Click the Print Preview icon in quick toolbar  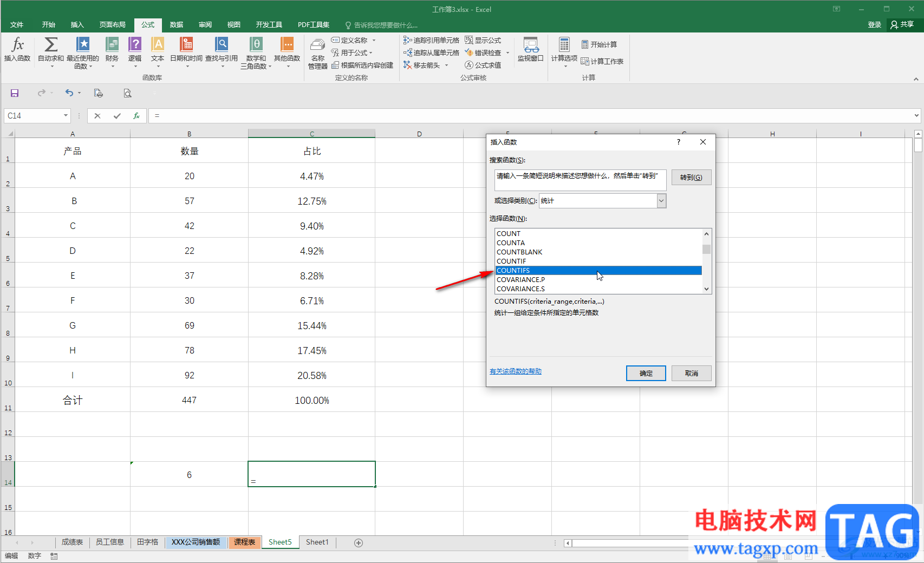[127, 93]
